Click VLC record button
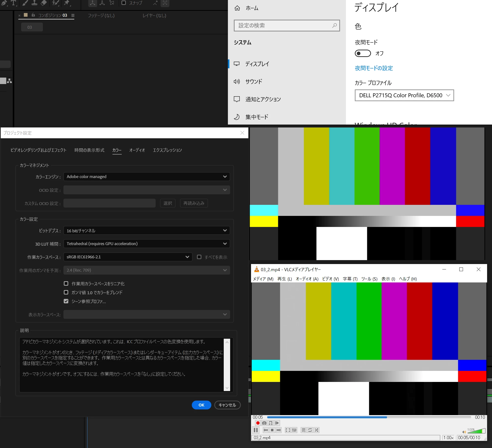Viewport: 492px width, 448px height. 258,423
